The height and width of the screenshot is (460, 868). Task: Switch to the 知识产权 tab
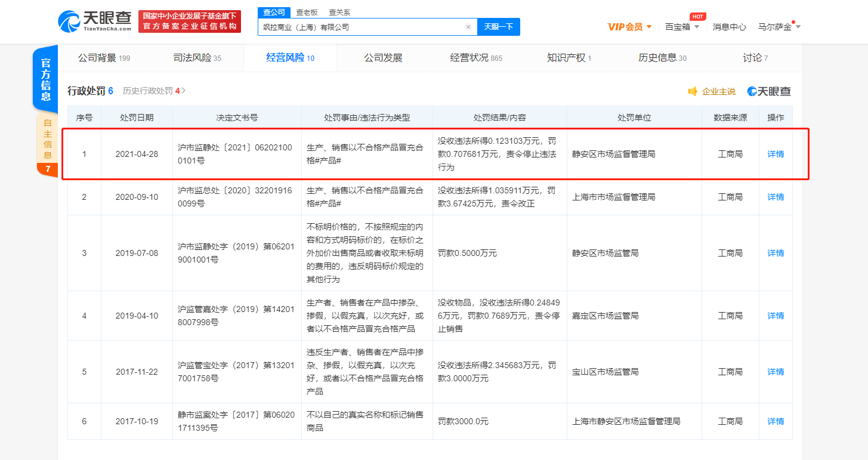click(x=569, y=58)
